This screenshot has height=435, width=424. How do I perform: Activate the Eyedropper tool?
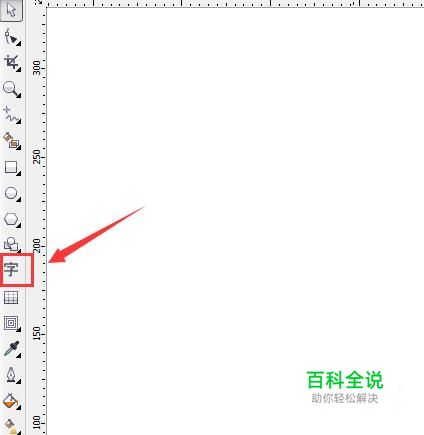coord(12,349)
